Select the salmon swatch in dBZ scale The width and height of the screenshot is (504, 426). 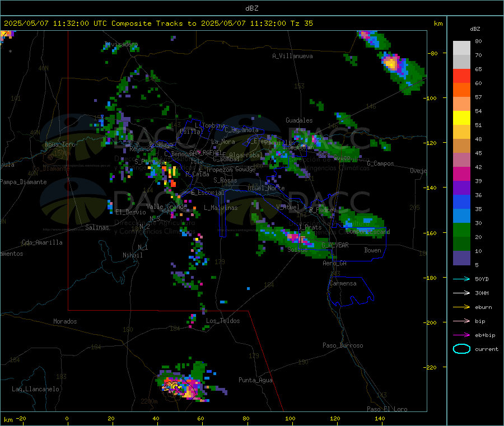pos(461,104)
